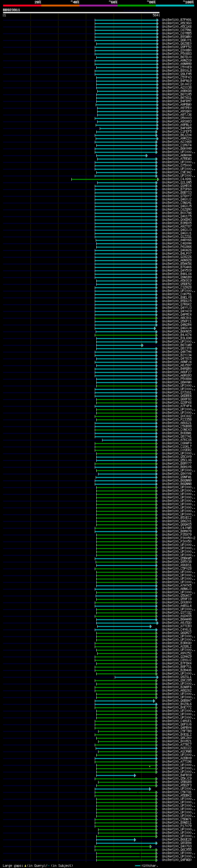Select the UniRef100_P61866 label
197x868 pixels.
[176, 247]
